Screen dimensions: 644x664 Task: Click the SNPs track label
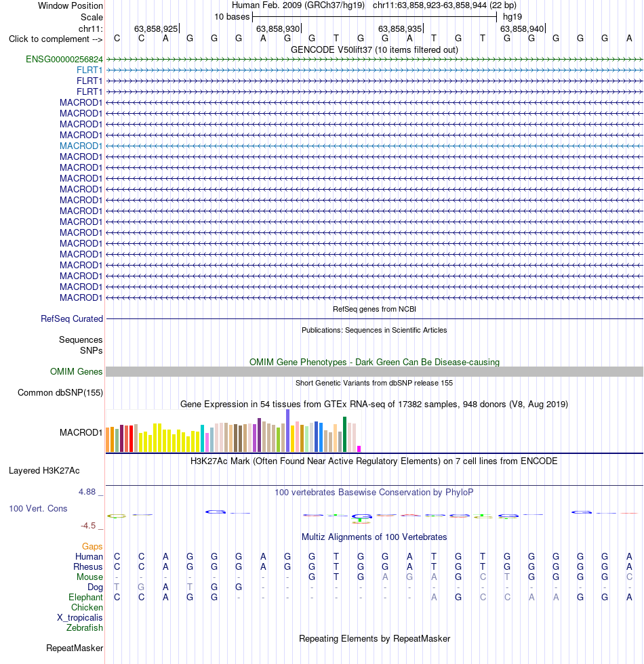(x=92, y=351)
